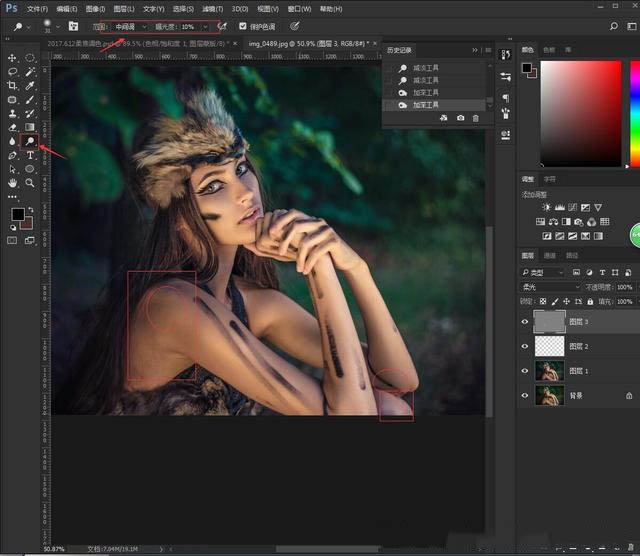Hide layer 图层 3 via eye icon
This screenshot has height=556, width=640.
(x=526, y=321)
